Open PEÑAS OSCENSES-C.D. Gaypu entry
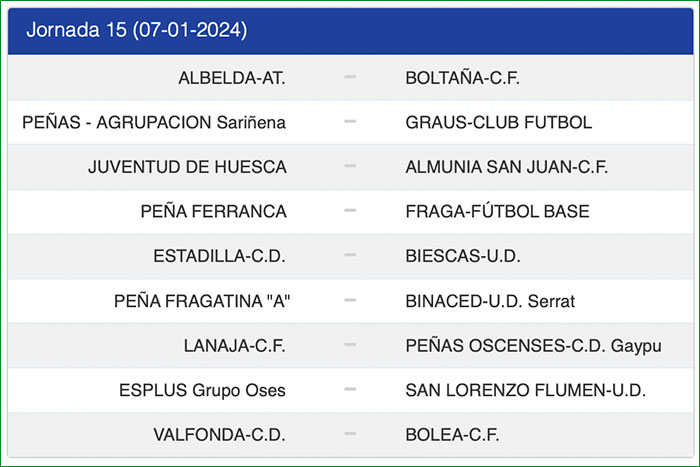This screenshot has height=467, width=700. point(534,346)
